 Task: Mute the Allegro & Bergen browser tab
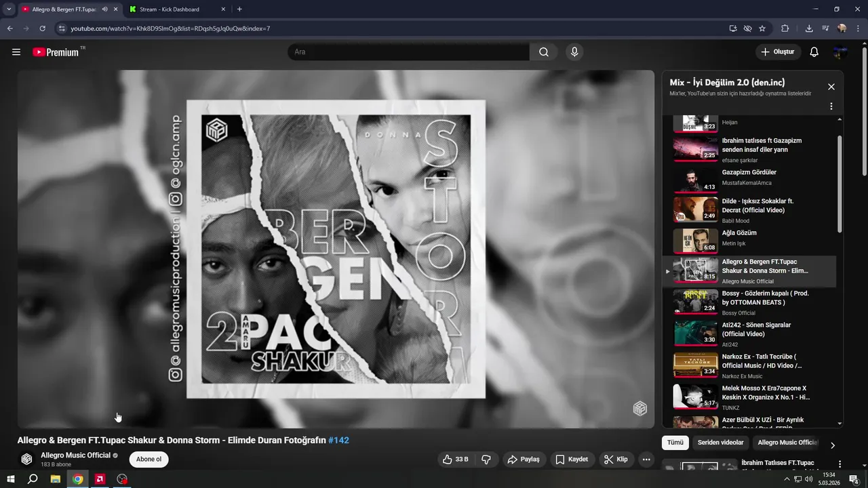point(104,9)
